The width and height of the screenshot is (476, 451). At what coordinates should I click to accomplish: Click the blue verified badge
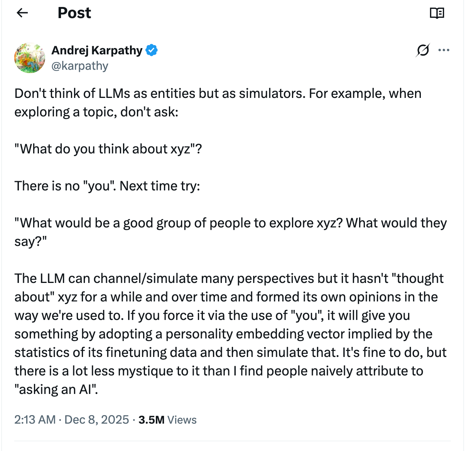coord(152,50)
